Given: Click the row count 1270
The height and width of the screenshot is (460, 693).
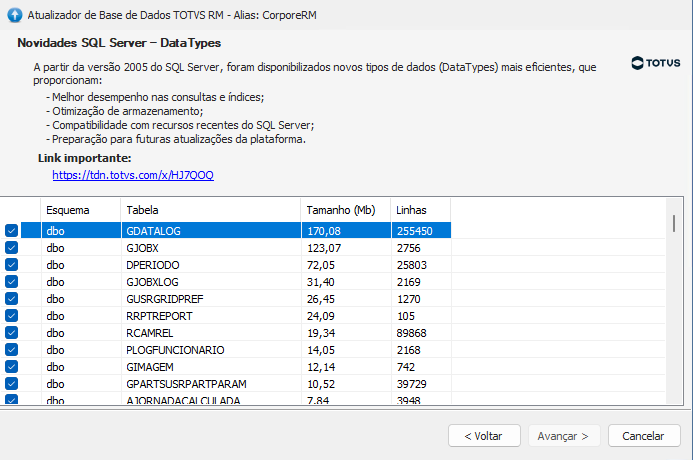Looking at the screenshot, I should [408, 299].
